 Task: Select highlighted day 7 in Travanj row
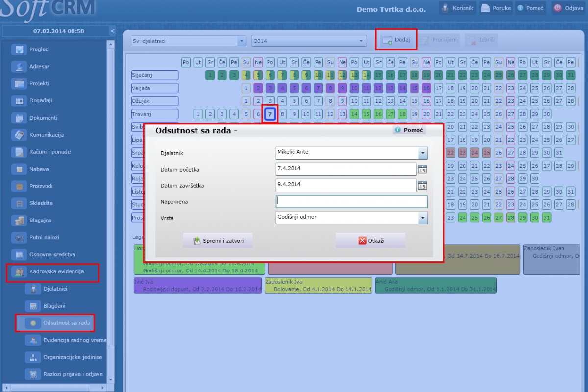[270, 114]
